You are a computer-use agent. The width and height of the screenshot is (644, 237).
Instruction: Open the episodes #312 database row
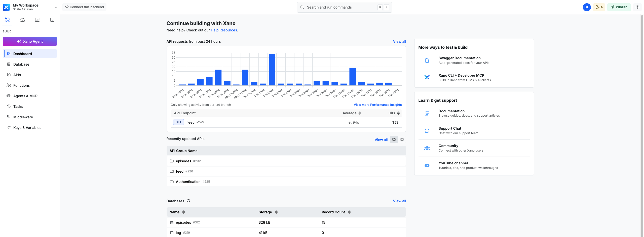(x=286, y=222)
